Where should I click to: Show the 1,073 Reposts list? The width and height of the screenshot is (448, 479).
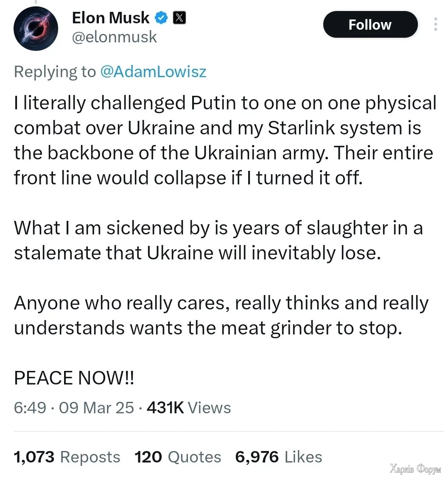click(67, 457)
